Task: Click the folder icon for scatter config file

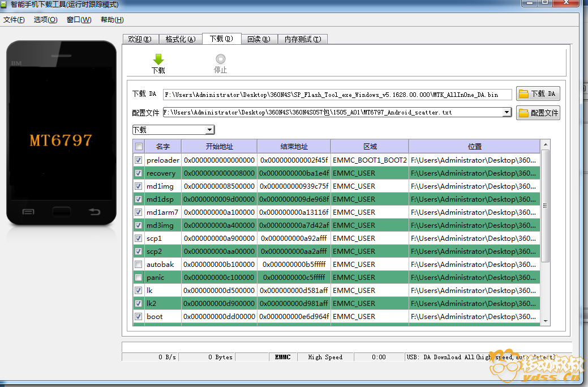Action: pyautogui.click(x=523, y=113)
